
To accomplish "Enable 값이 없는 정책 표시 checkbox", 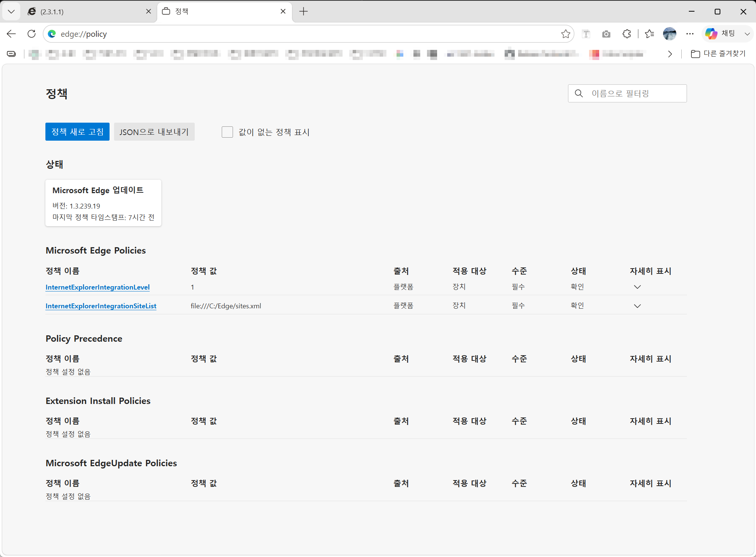I will [x=227, y=132].
